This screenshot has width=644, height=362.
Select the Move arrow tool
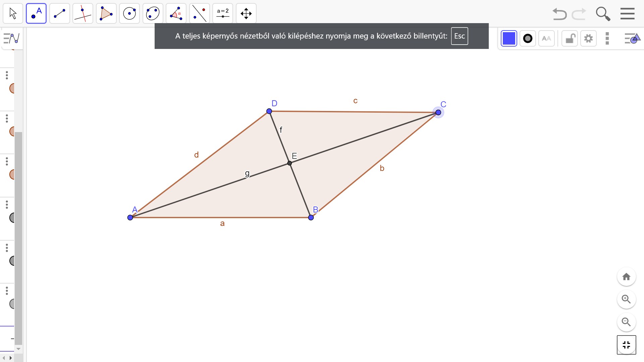13,13
